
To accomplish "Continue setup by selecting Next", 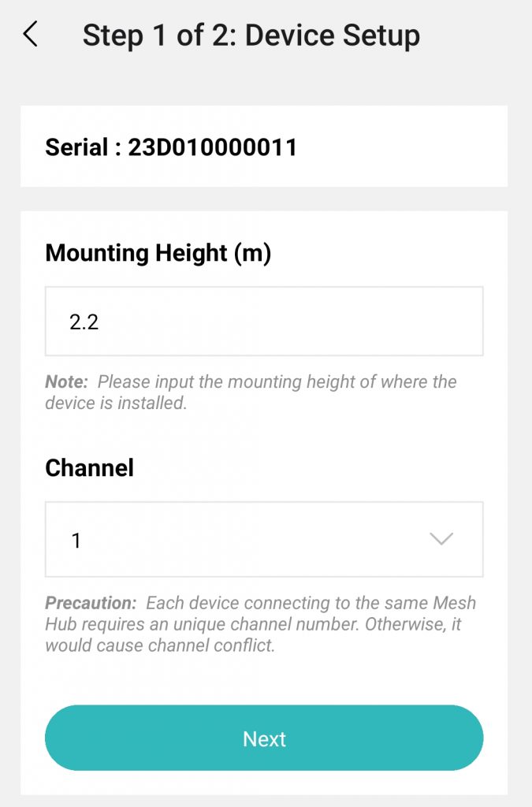I will tap(264, 738).
